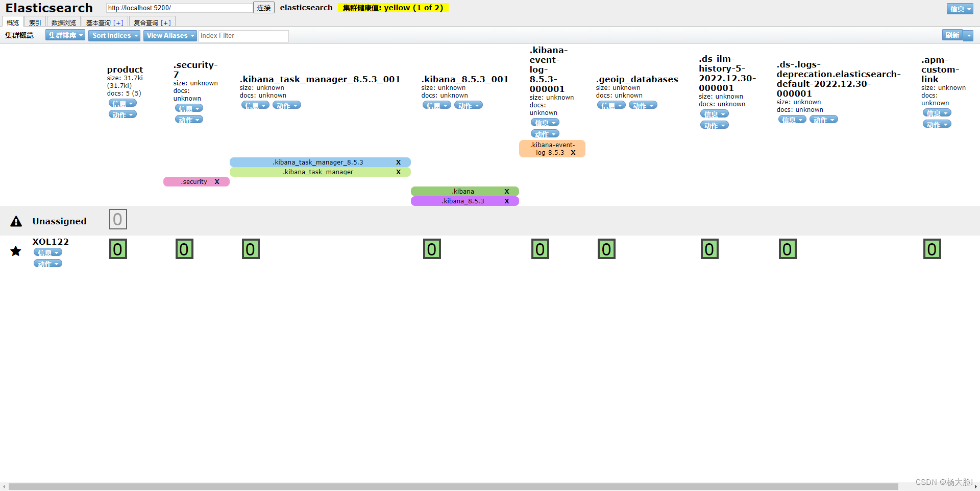Open .kibana-event-log 信息 dropdown

pos(545,123)
